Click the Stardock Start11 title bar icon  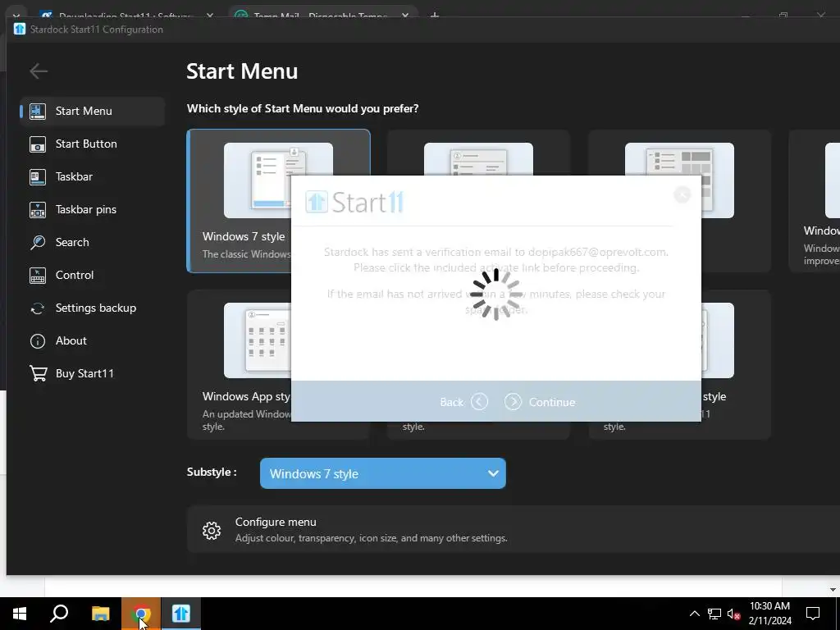[x=20, y=29]
